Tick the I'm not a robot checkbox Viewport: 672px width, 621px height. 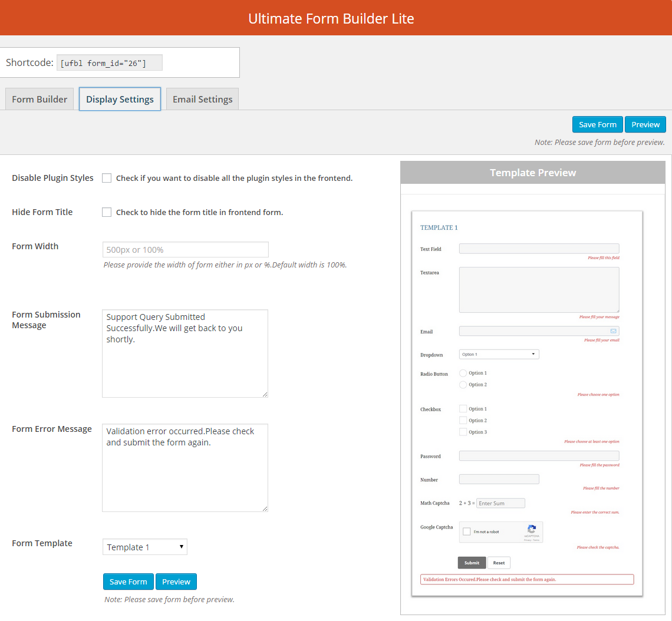[467, 531]
